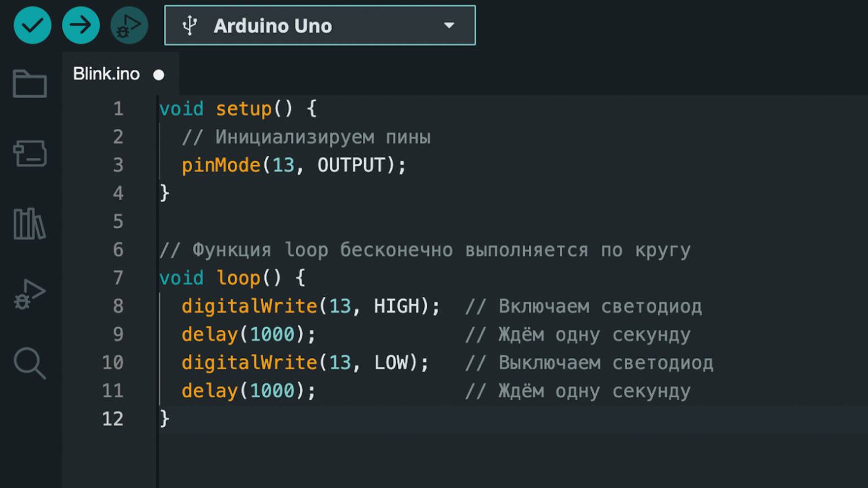Image resolution: width=868 pixels, height=488 pixels.
Task: Click pinMode on line 3
Action: (221, 165)
